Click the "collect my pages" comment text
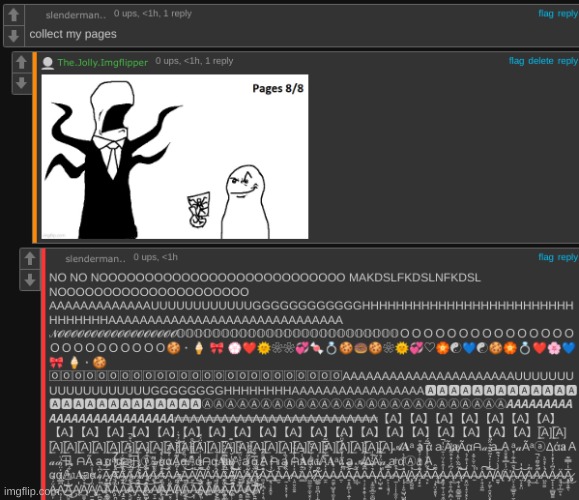 point(73,34)
